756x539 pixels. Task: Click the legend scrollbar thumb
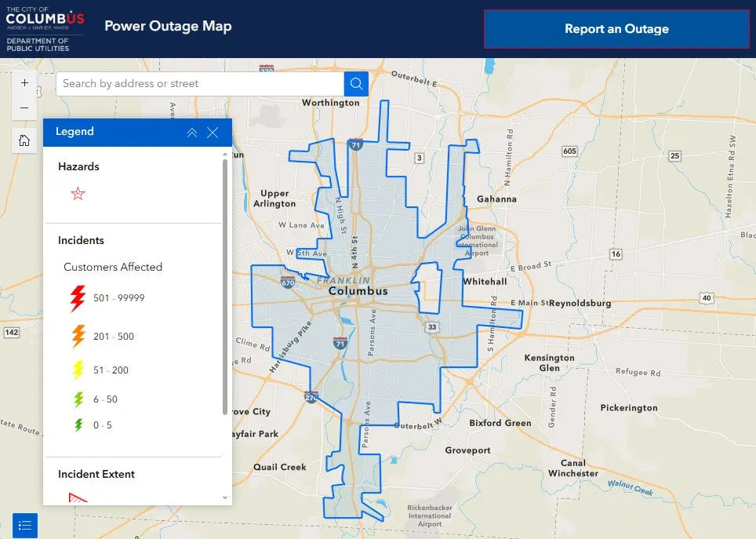pyautogui.click(x=224, y=286)
